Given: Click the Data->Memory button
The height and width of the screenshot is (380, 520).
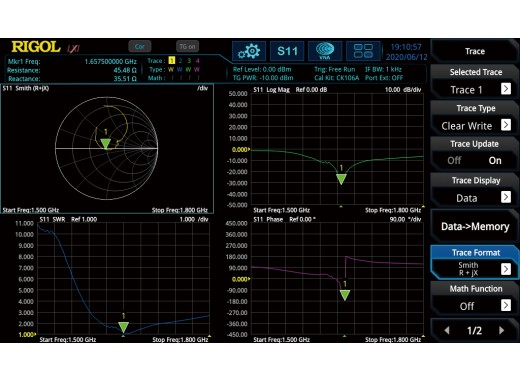Looking at the screenshot, I should (x=475, y=227).
